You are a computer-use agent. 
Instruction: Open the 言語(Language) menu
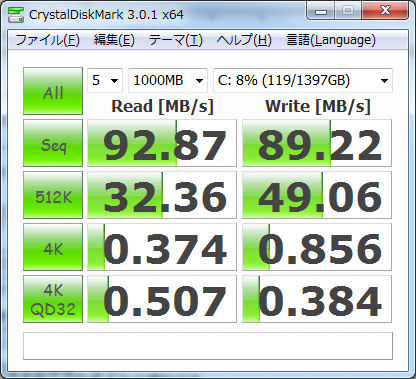point(331,40)
